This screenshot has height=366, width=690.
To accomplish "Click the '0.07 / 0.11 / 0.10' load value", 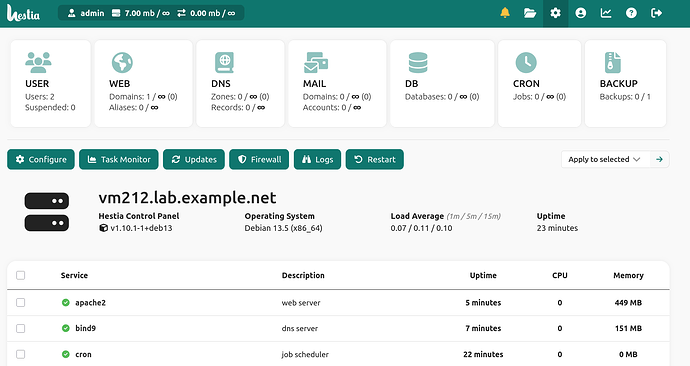I will point(421,228).
